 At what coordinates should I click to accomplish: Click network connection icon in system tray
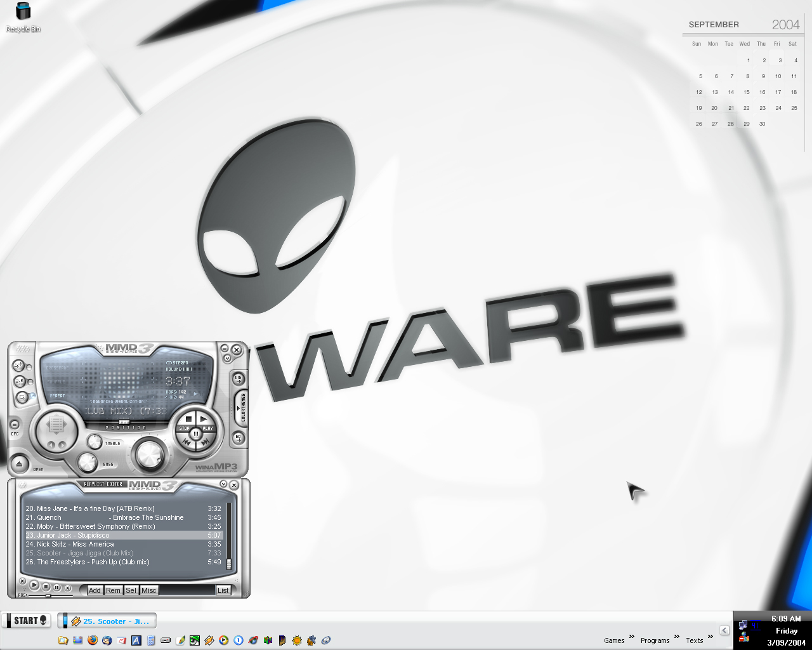(x=743, y=625)
